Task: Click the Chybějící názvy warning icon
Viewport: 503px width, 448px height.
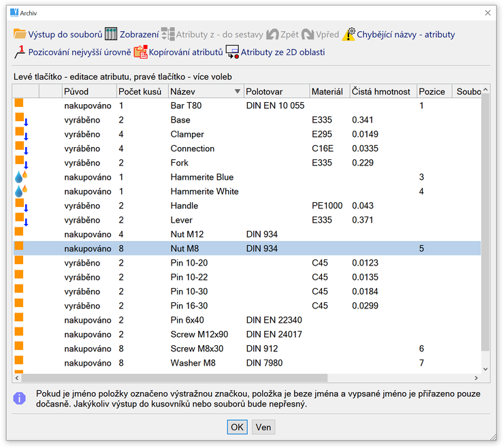Action: [348, 34]
